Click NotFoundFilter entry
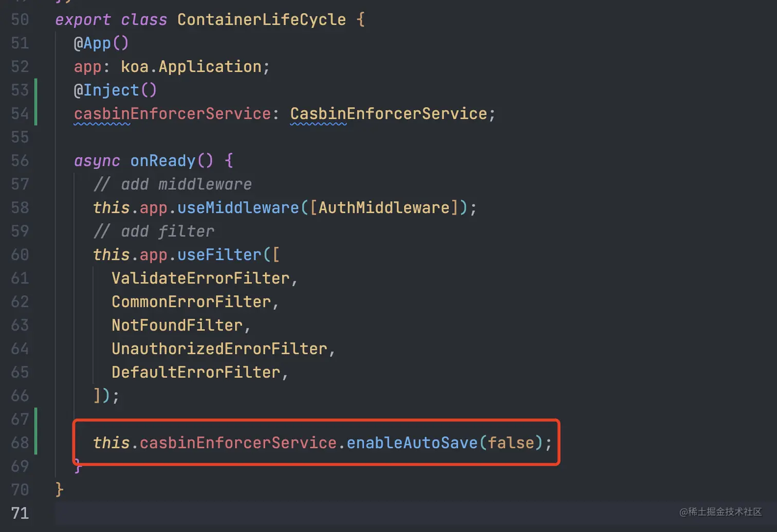The height and width of the screenshot is (532, 777). [177, 325]
